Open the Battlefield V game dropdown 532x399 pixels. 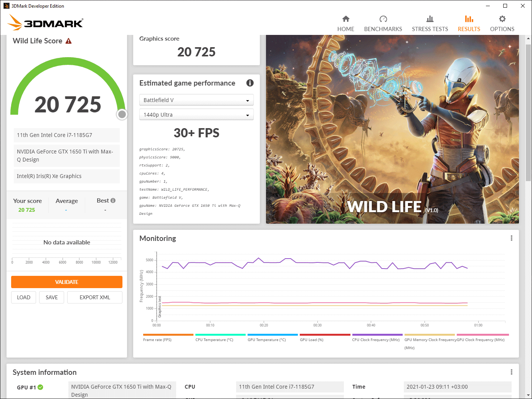tap(196, 100)
